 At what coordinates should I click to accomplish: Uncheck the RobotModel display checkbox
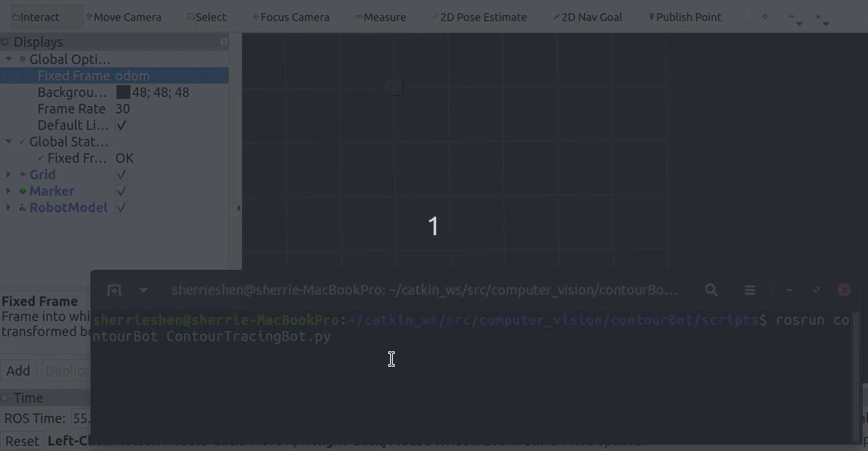point(121,208)
